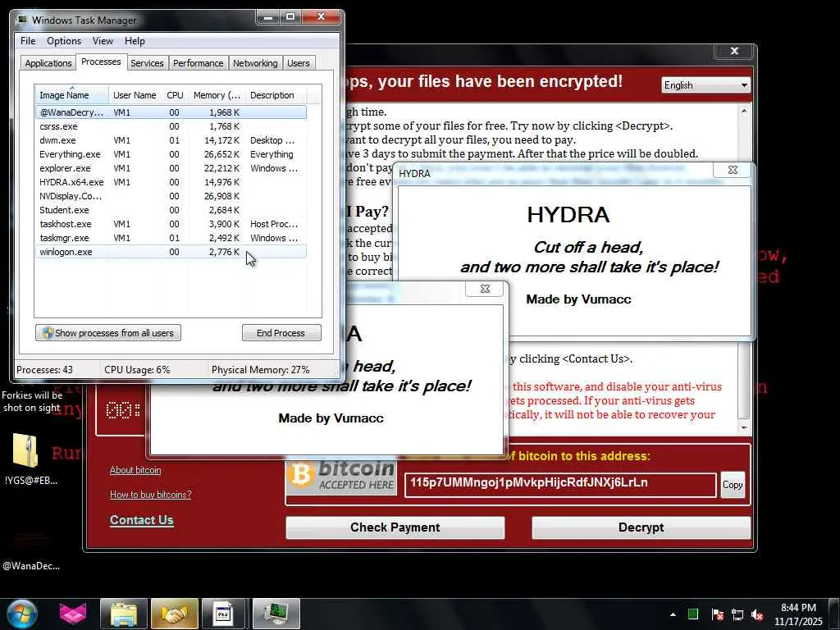Open the About bitcoin link
Image resolution: width=840 pixels, height=630 pixels.
coord(135,470)
